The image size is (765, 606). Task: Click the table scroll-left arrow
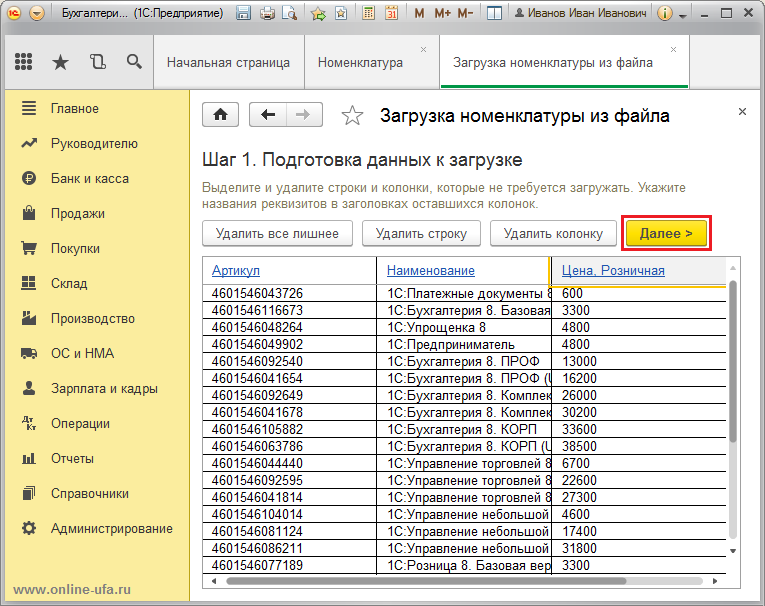point(214,581)
